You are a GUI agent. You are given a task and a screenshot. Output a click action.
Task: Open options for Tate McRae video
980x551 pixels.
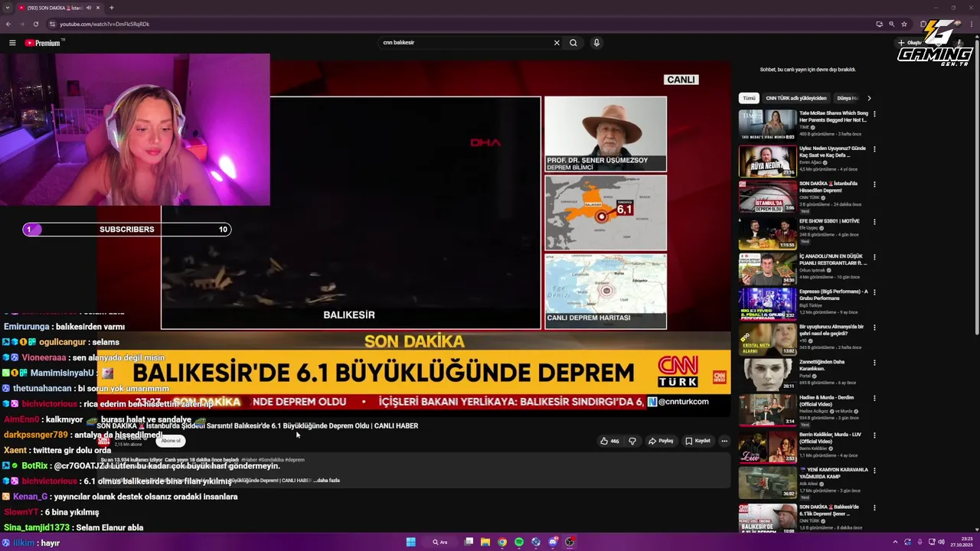pyautogui.click(x=874, y=114)
